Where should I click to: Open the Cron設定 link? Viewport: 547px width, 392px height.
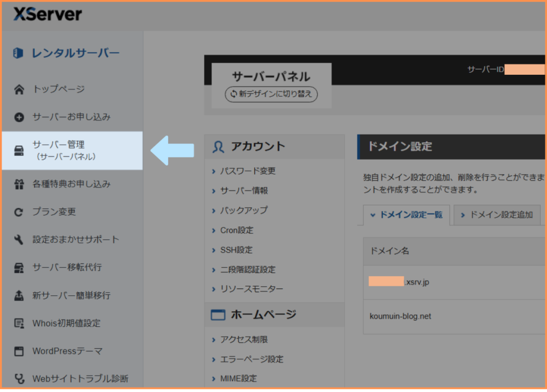coord(237,231)
